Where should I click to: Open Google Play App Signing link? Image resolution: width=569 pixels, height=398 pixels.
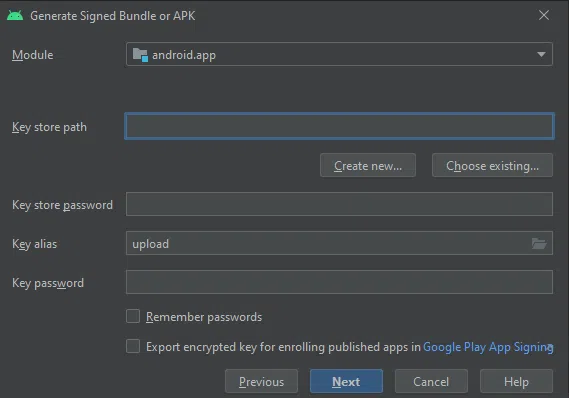[x=488, y=347]
